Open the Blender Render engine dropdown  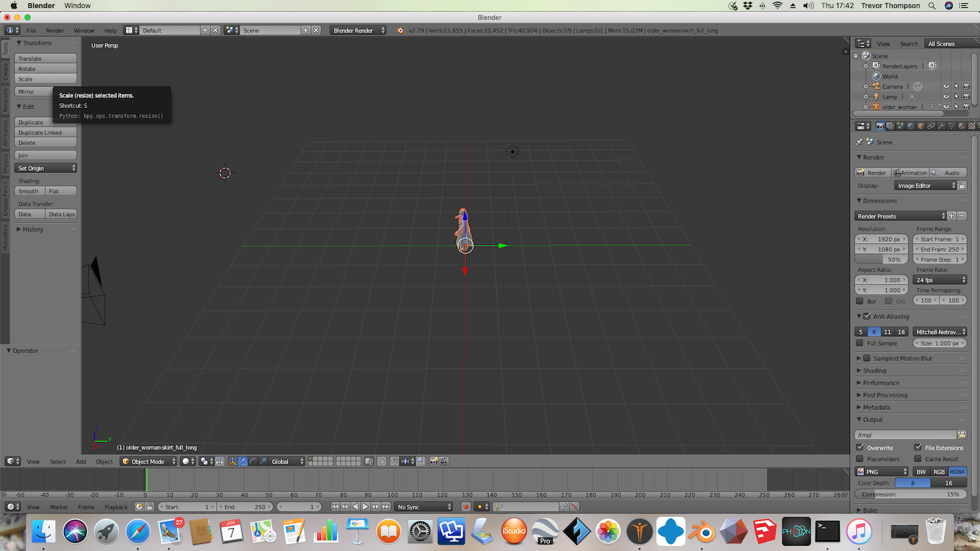pyautogui.click(x=358, y=30)
